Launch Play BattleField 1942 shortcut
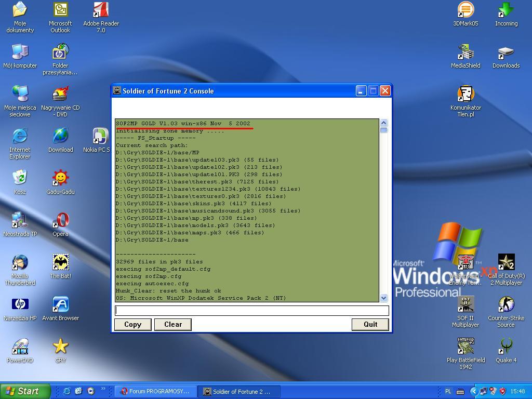Viewport: 532px width, 399px height. click(465, 354)
